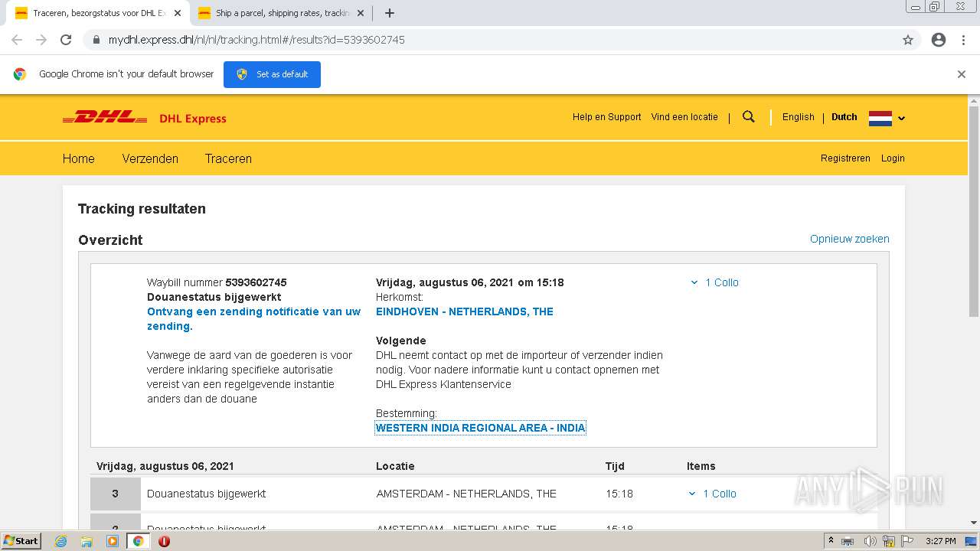Open Help en Support link

coord(606,117)
